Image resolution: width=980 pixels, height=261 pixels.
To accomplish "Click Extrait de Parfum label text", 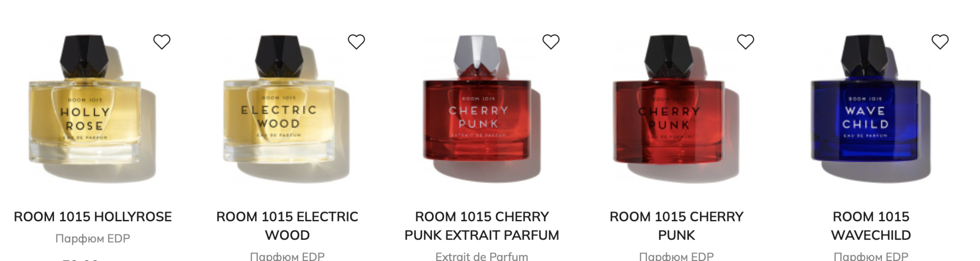I will point(482,256).
